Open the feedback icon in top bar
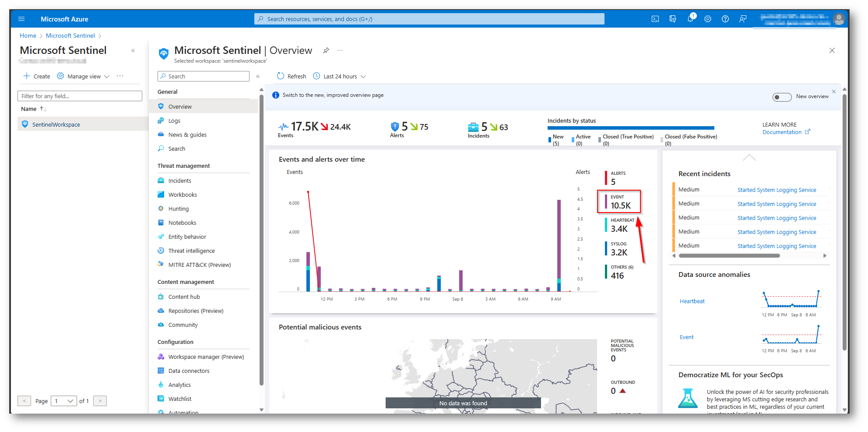Viewport: 868px width, 432px height. pos(743,19)
